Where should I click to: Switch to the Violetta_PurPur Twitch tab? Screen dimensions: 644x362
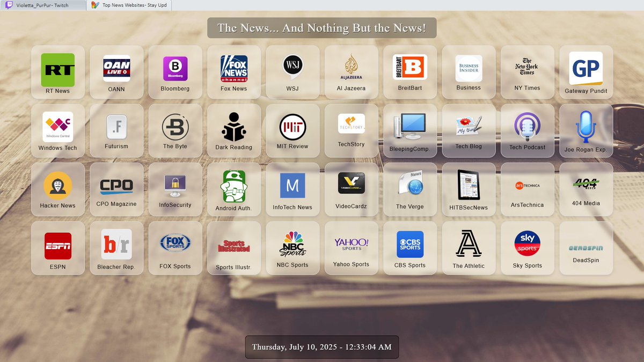click(43, 5)
